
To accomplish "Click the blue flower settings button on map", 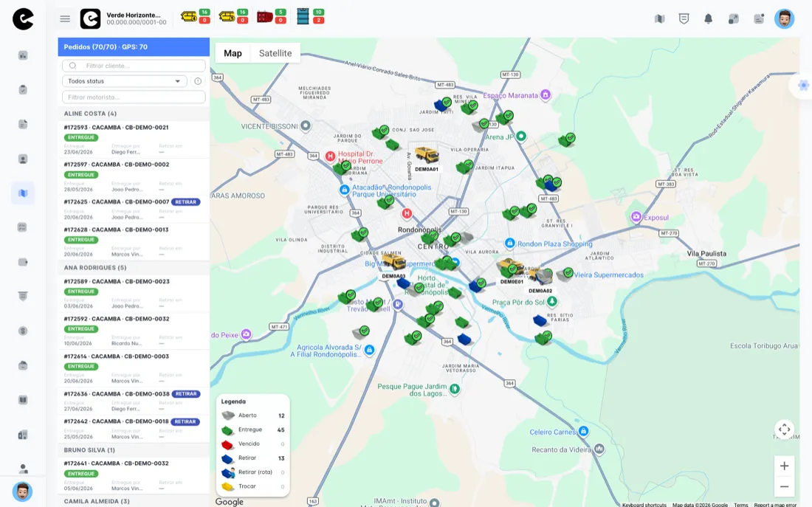I will tap(802, 86).
